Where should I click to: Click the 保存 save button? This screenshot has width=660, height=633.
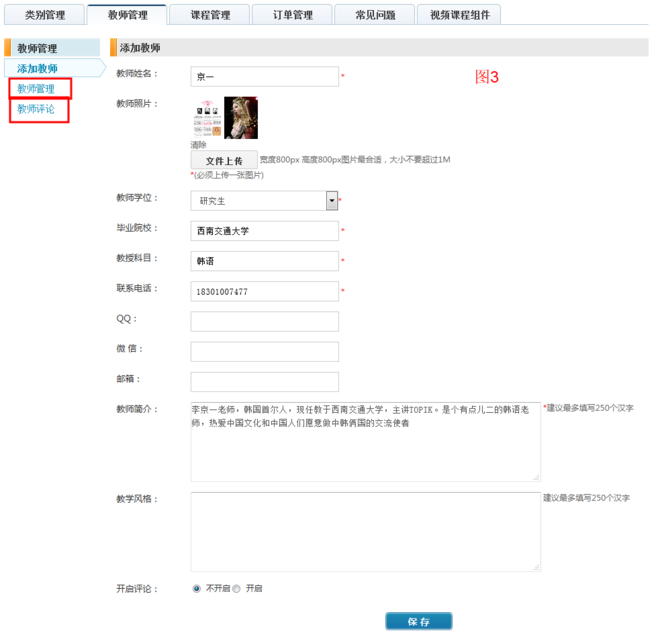tap(418, 622)
